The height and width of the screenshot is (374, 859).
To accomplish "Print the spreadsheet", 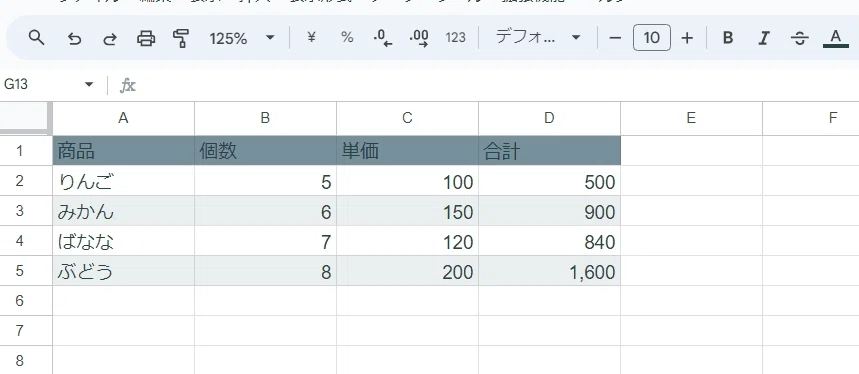I will [146, 38].
